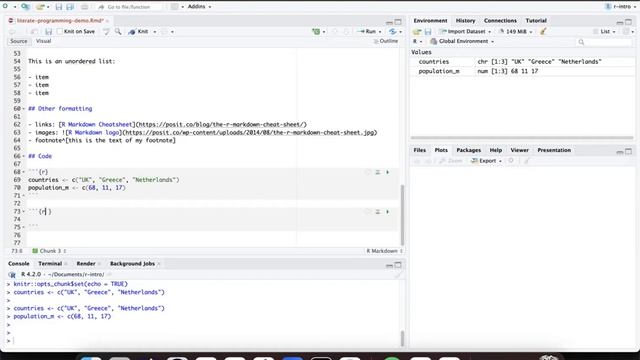The height and width of the screenshot is (360, 640).
Task: Select the Render tab
Action: [86, 264]
